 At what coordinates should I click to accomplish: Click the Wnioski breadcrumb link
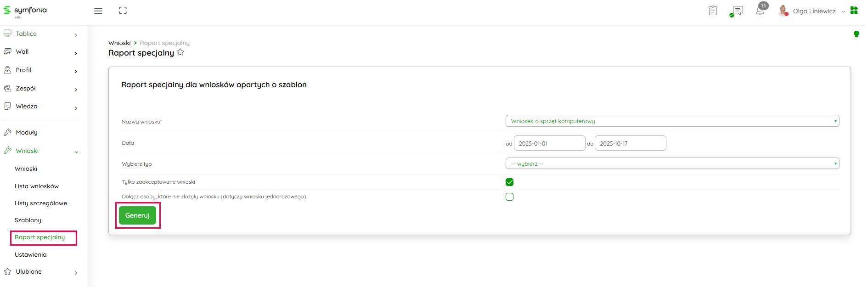(119, 43)
